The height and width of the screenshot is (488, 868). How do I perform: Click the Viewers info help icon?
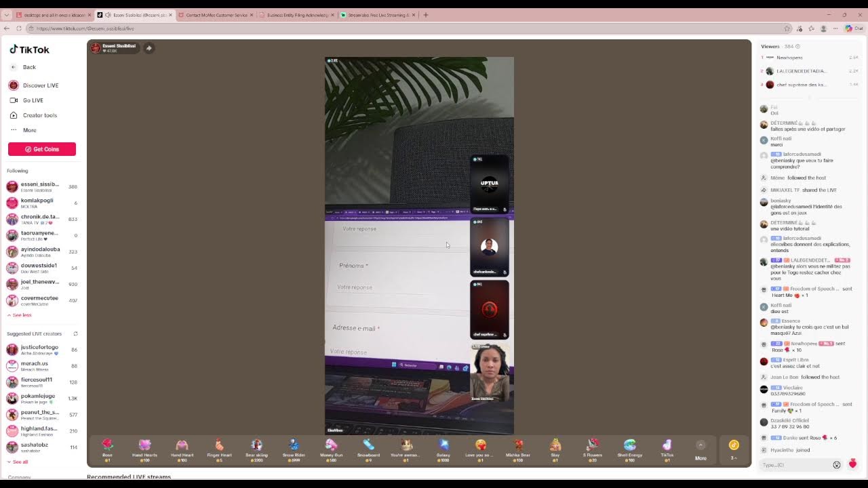[797, 47]
